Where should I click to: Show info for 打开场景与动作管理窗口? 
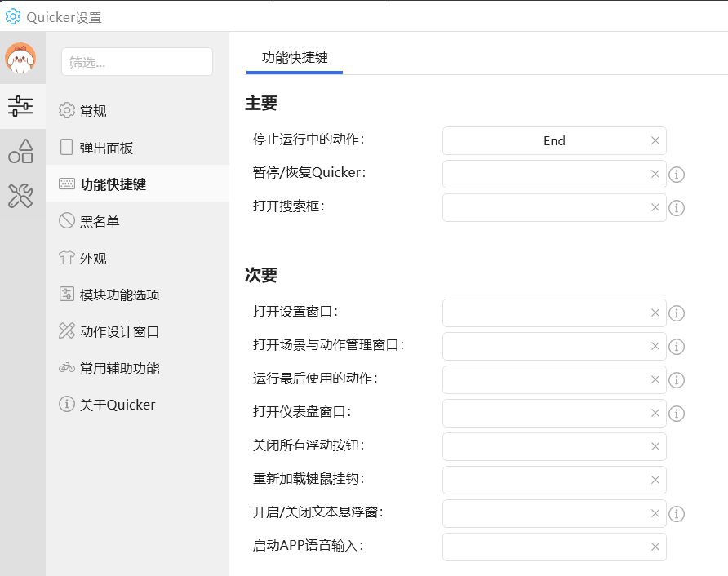[x=677, y=347]
